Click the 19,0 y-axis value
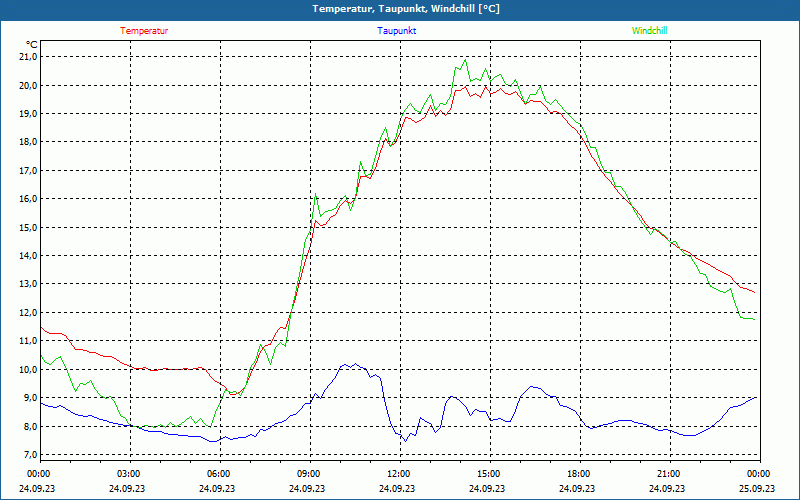 pos(28,113)
